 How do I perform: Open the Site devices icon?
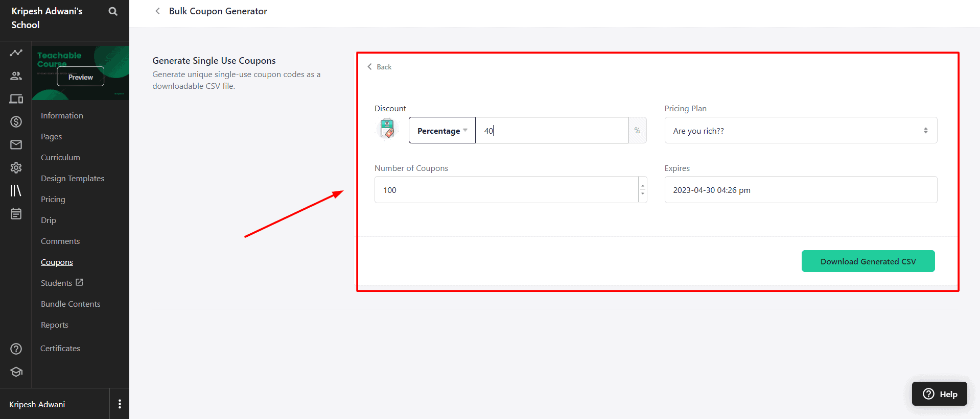click(x=16, y=99)
